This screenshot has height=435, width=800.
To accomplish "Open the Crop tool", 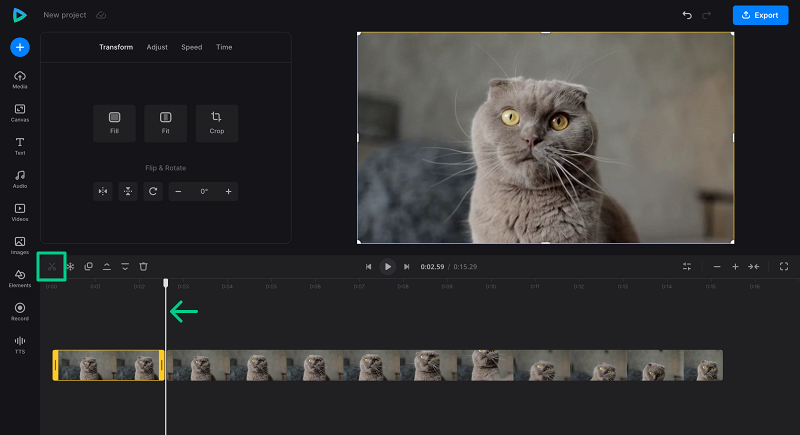I will point(217,123).
